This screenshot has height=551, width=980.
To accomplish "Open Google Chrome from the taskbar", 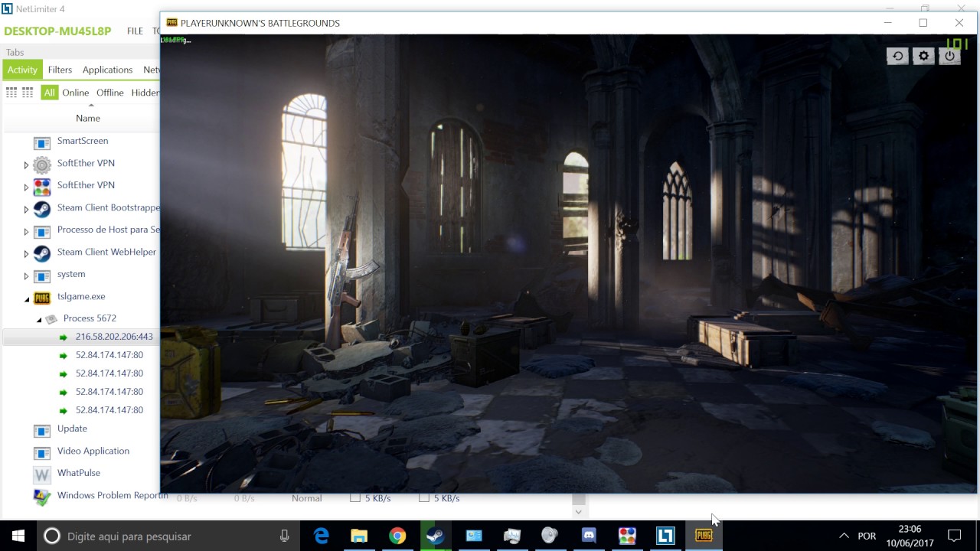I will click(x=397, y=536).
